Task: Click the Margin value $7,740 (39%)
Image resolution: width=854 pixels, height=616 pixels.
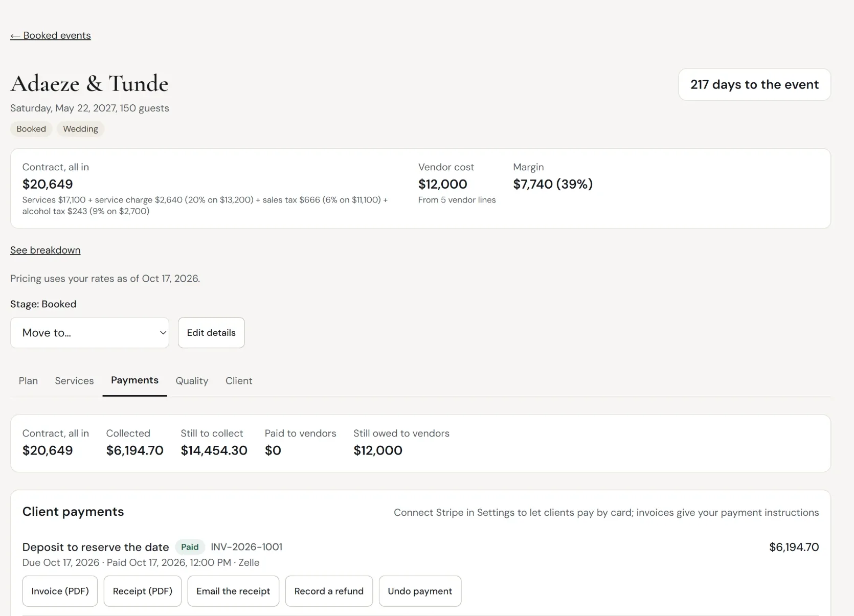Action: [x=553, y=184]
